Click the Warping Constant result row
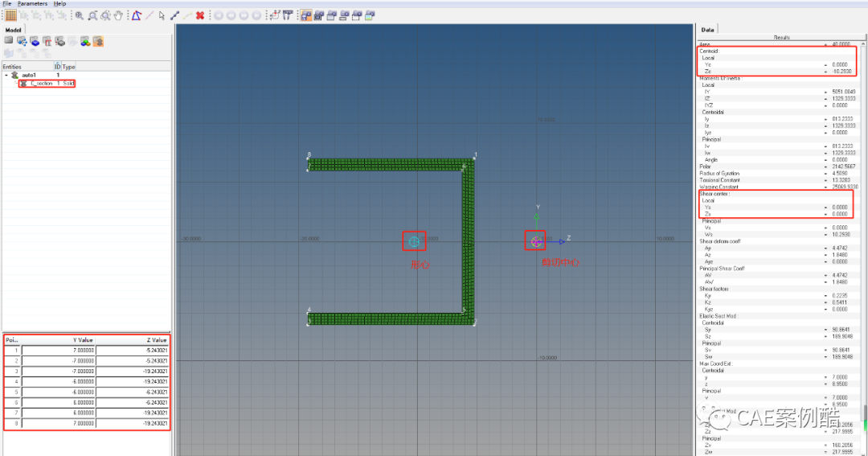 (x=780, y=187)
